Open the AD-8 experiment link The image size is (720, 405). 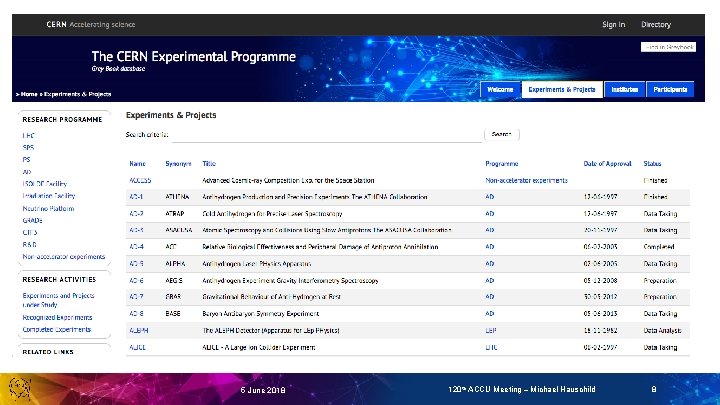pos(136,314)
